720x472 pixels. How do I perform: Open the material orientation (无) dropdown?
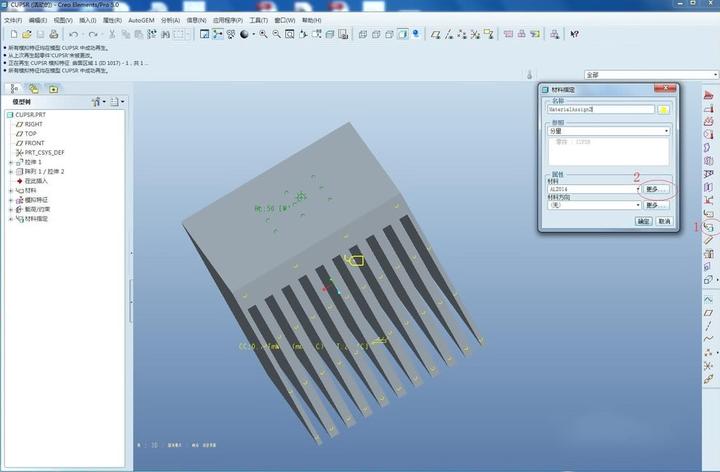[594, 205]
